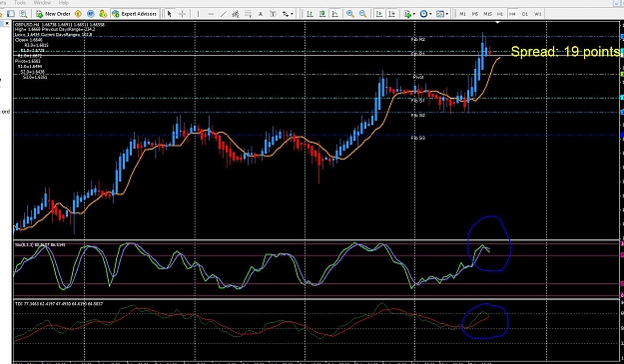Screen dimensions: 624x364
Task: Open the indicators list button
Action: point(407,14)
